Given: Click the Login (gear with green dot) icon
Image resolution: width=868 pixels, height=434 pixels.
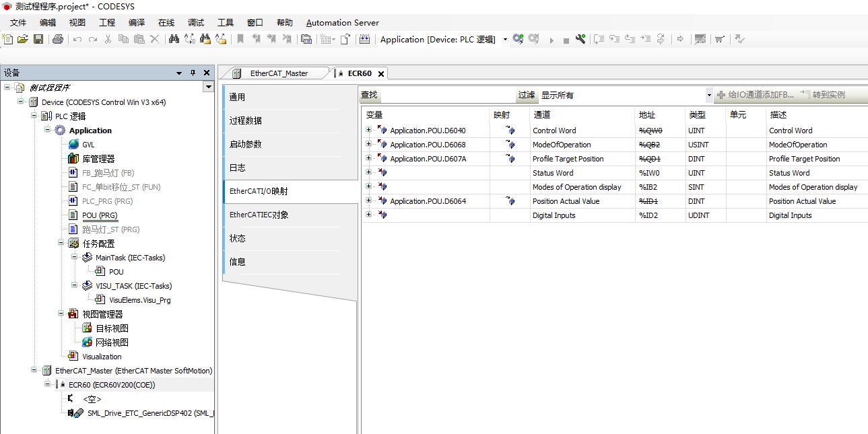Looking at the screenshot, I should 517,39.
